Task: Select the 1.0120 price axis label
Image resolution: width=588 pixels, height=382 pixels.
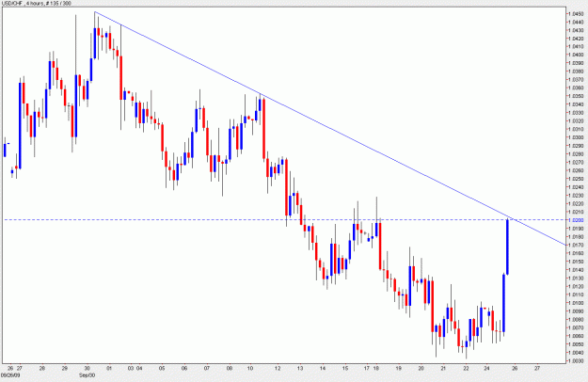Action: [x=576, y=286]
